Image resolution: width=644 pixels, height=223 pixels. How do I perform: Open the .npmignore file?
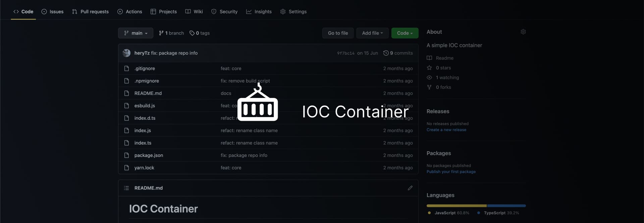(147, 81)
